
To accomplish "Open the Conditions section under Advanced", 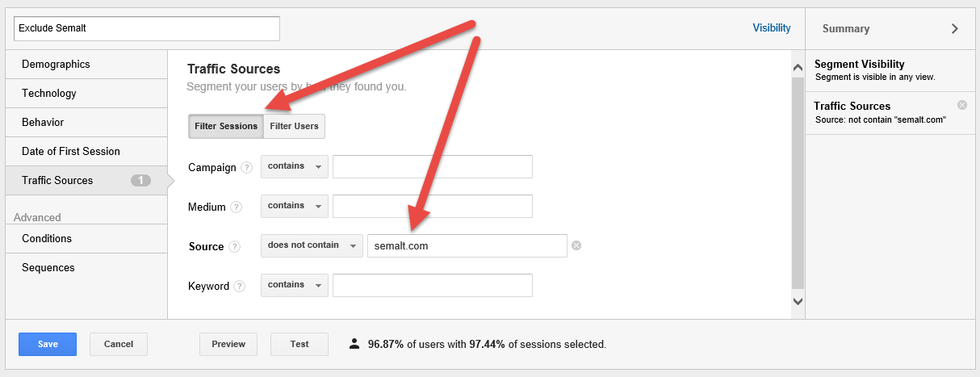I will coord(86,239).
